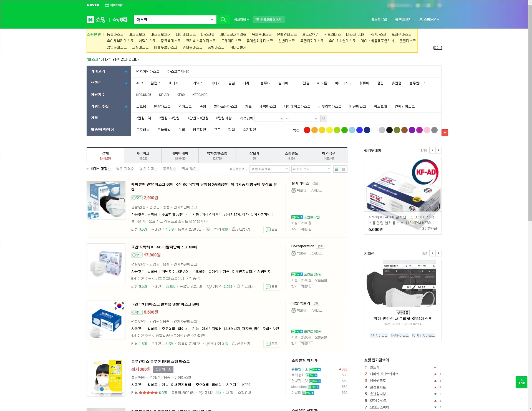Image resolution: width=532 pixels, height=411 pixels.
Task: Toggle 카드할인 filter
Action: [200, 130]
